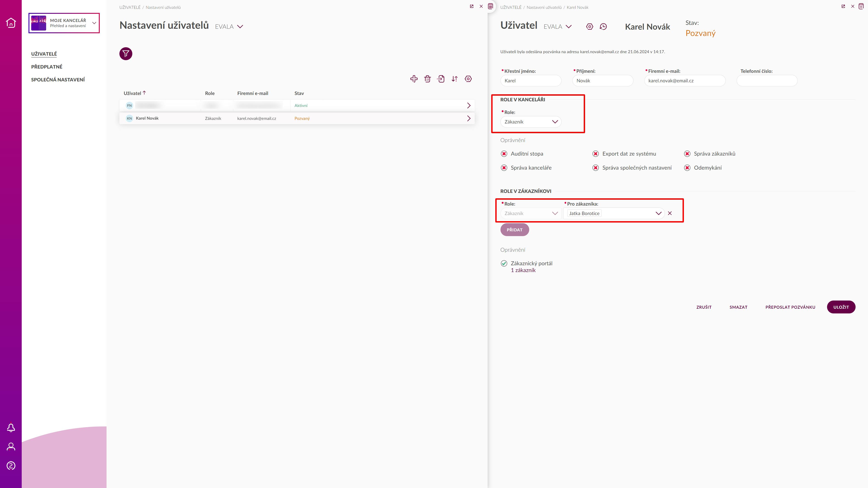Image resolution: width=868 pixels, height=488 pixels.
Task: Click SMAZAT to delete user
Action: tap(738, 307)
